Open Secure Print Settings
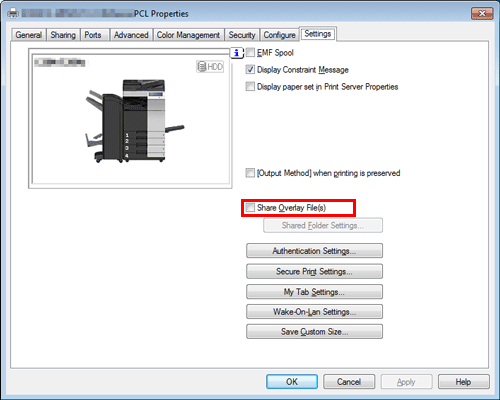Image resolution: width=500 pixels, height=400 pixels. pyautogui.click(x=314, y=272)
